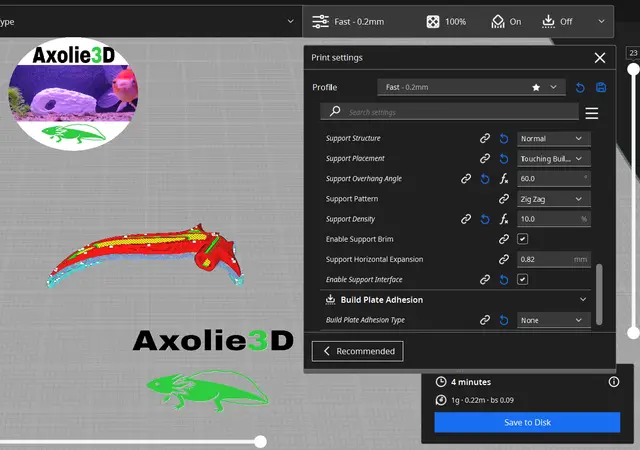Click the link icon for Support Density

[466, 219]
